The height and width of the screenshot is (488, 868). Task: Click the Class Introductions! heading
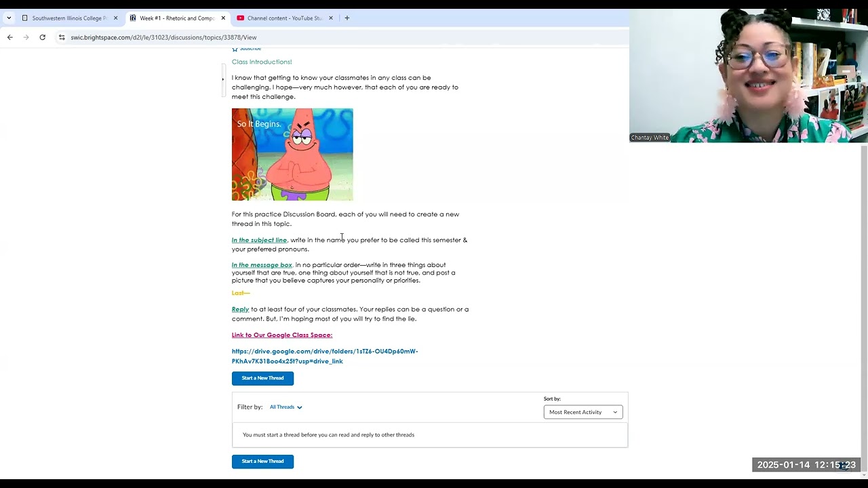click(262, 62)
